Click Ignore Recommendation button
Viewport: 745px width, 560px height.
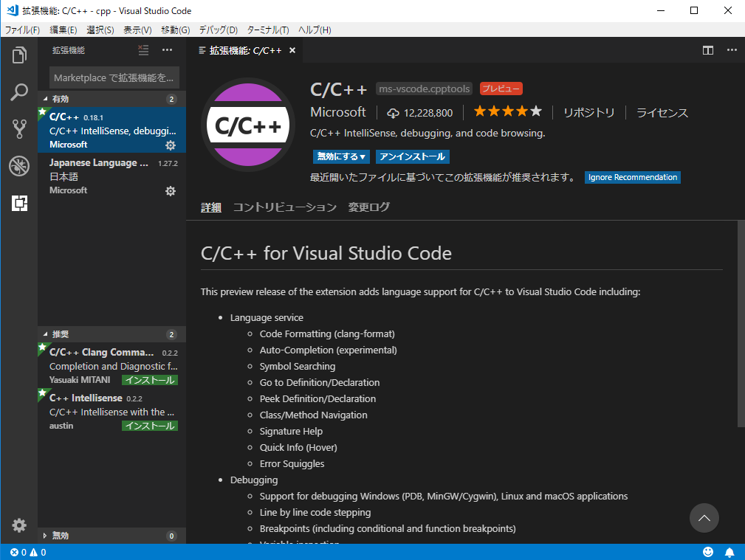pyautogui.click(x=632, y=177)
